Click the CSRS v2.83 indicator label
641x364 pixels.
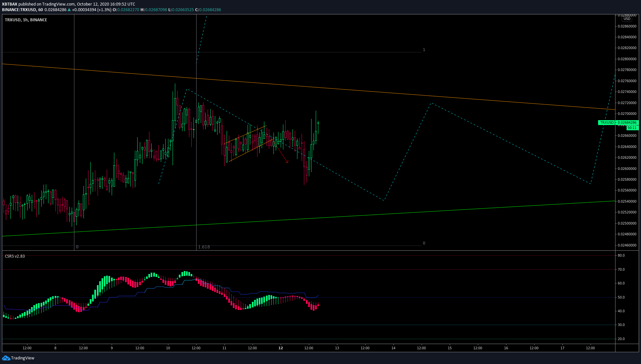[15, 256]
